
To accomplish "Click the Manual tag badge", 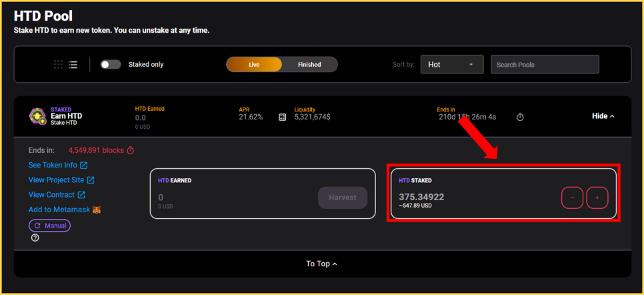I will (50, 226).
